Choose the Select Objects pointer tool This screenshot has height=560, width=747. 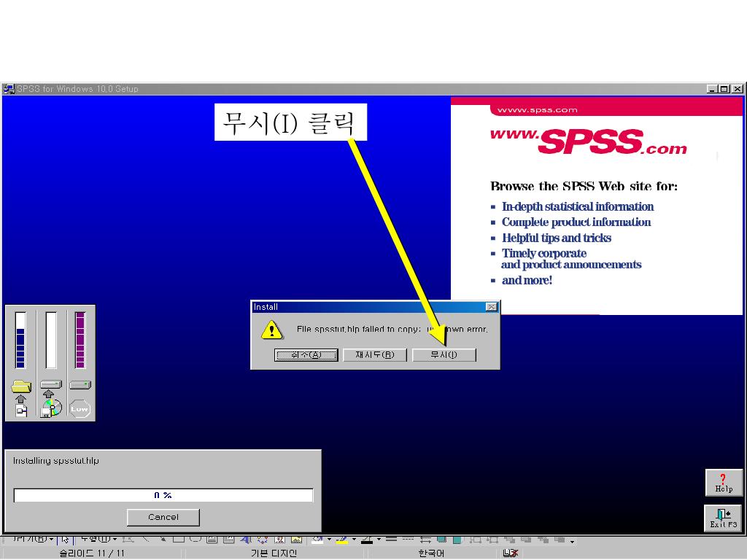tap(65, 540)
